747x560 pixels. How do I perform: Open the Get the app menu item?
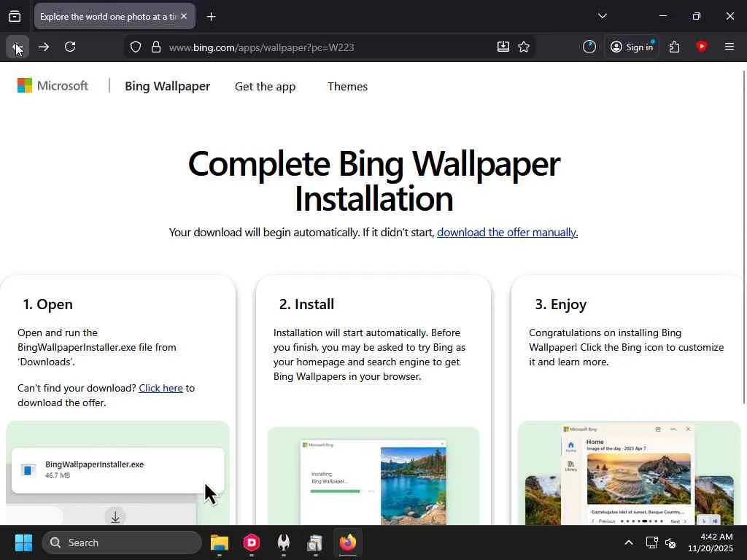click(x=265, y=87)
